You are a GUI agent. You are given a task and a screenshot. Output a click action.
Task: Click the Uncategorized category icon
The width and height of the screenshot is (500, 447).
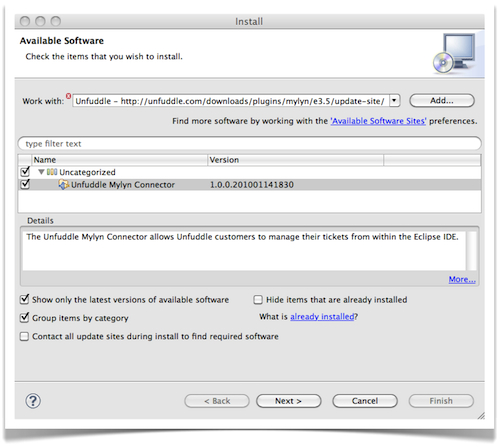[52, 172]
